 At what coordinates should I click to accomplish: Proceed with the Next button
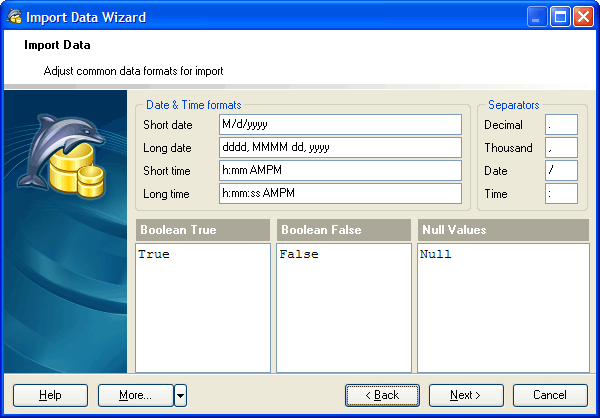(x=466, y=395)
